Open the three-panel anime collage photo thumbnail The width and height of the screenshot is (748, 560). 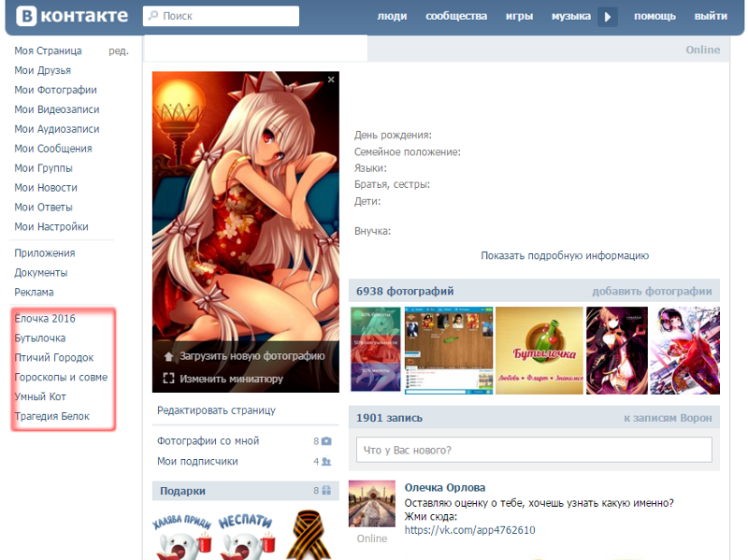tap(376, 351)
